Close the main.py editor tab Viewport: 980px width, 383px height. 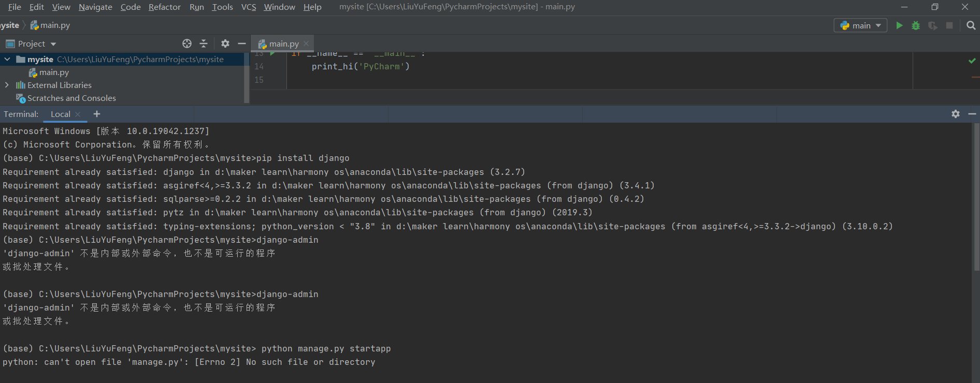coord(306,43)
